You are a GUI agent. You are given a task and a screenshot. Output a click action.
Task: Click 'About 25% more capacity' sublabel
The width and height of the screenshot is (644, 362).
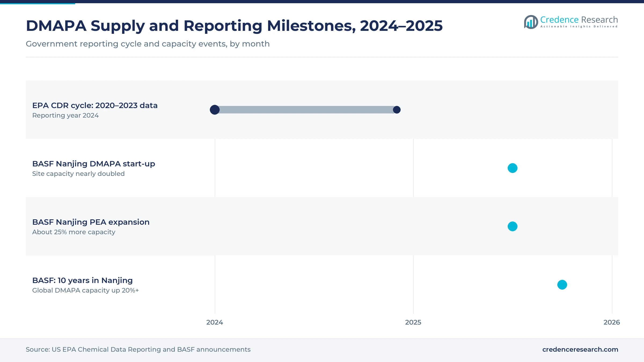coord(74,232)
